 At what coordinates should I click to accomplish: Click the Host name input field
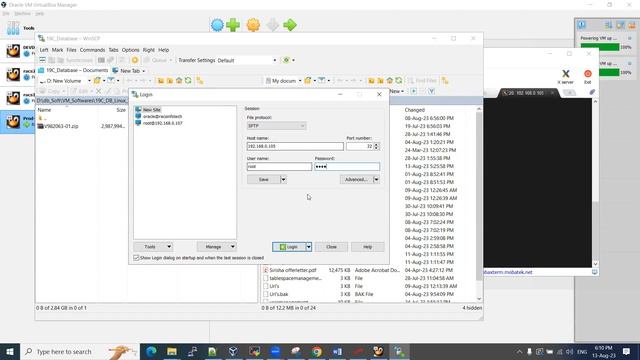point(295,146)
